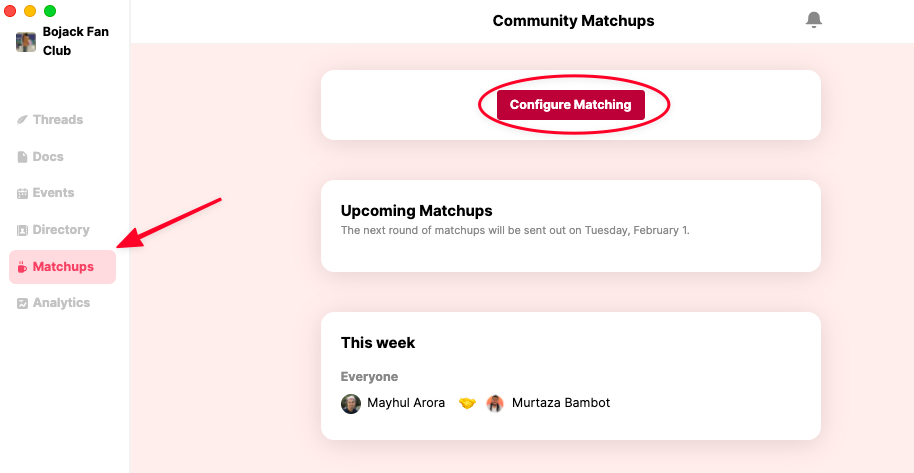Click the Analytics chart icon
The height and width of the screenshot is (473, 914).
pos(22,303)
